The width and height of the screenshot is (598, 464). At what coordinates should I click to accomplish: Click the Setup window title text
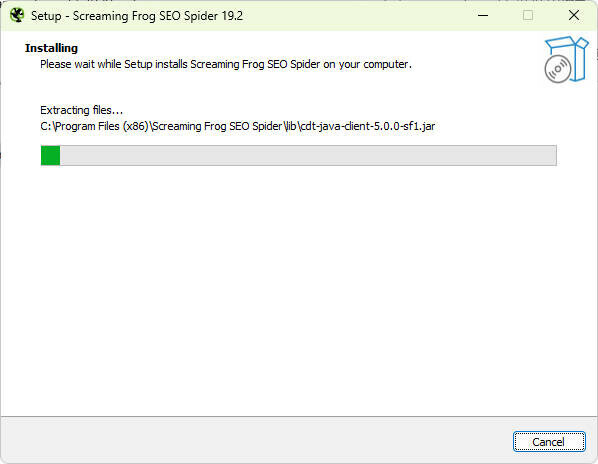pos(137,16)
